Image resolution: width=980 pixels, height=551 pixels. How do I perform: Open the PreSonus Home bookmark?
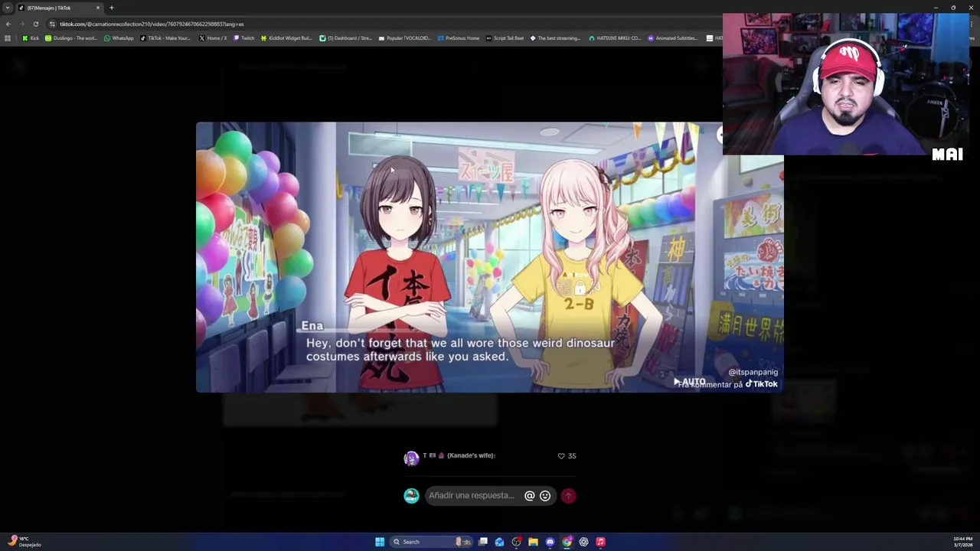(x=459, y=38)
